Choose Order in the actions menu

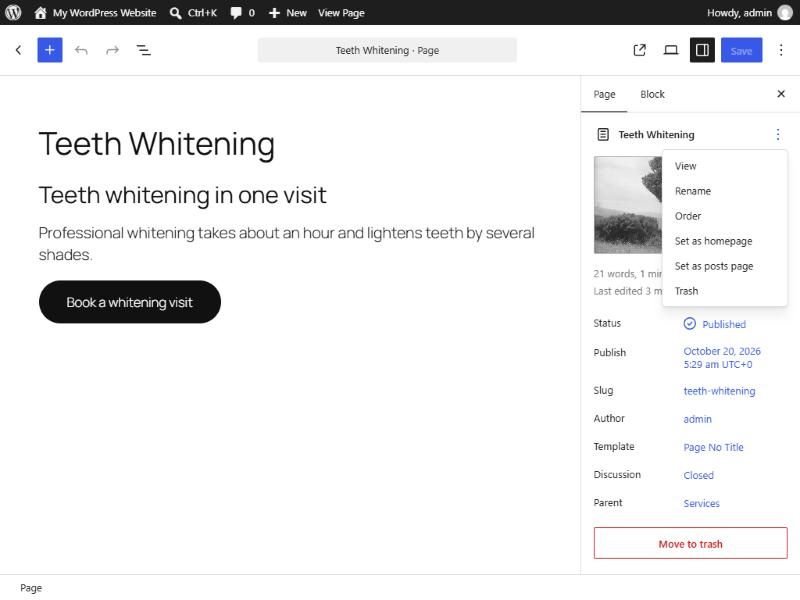pyautogui.click(x=724, y=216)
